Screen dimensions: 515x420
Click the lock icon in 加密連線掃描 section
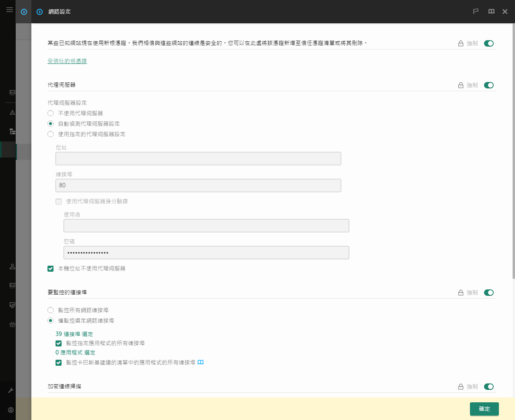461,387
